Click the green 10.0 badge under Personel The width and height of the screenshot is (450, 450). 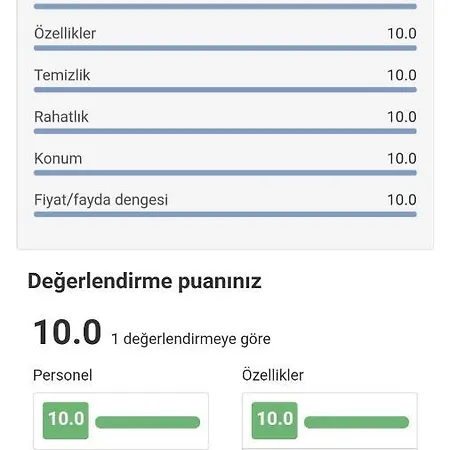point(66,420)
